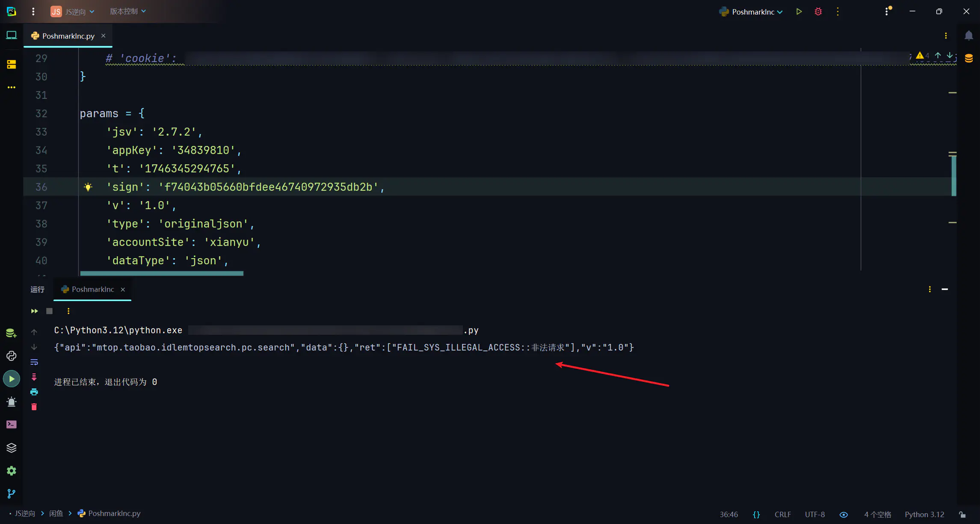Open the notifications bell panel
This screenshot has height=524, width=980.
(968, 36)
